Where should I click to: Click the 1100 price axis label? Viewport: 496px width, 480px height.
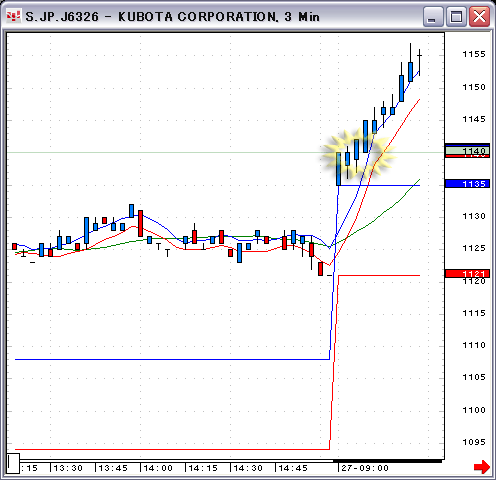(474, 410)
